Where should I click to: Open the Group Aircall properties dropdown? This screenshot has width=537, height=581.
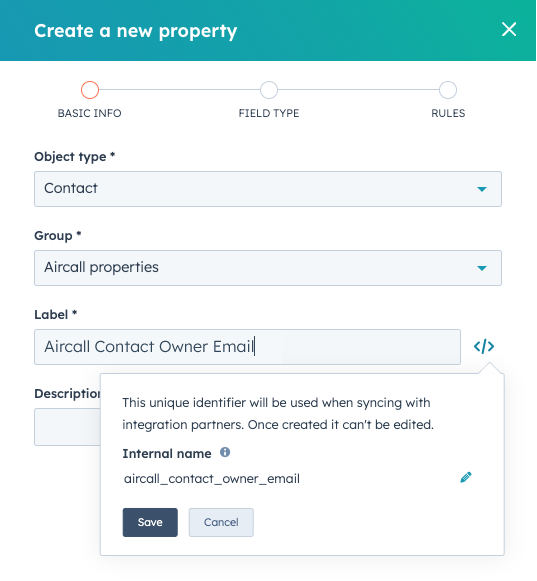(x=268, y=268)
